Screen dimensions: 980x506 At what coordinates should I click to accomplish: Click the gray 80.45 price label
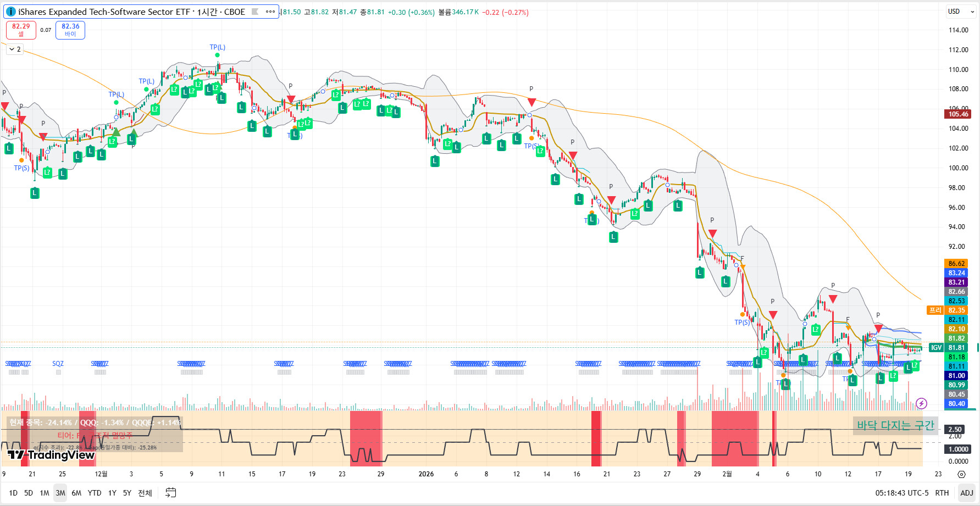tap(956, 394)
